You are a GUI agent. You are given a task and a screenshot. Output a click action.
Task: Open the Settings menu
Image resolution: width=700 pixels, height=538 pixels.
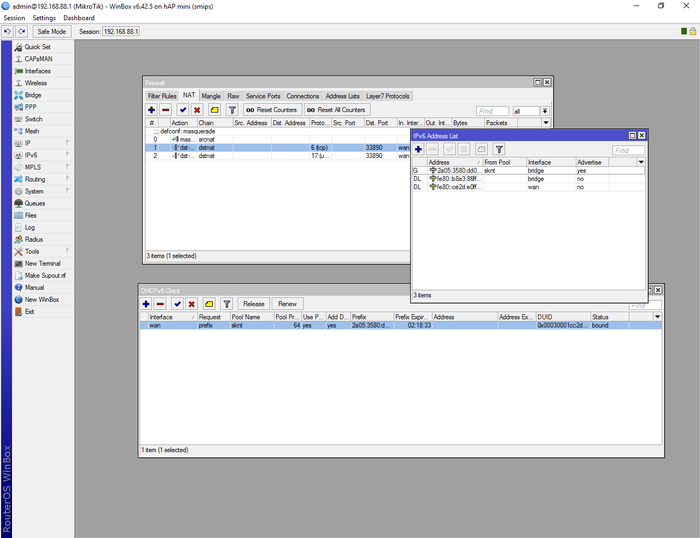[44, 18]
